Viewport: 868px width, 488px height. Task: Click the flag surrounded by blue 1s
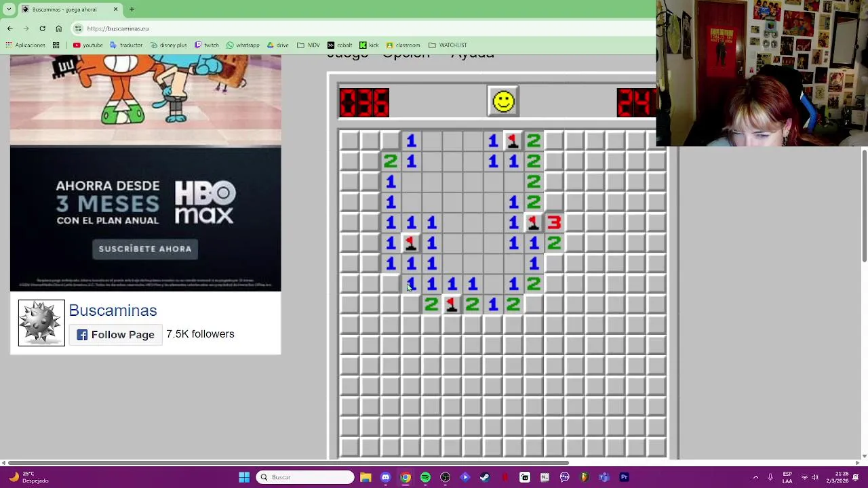pyautogui.click(x=411, y=243)
